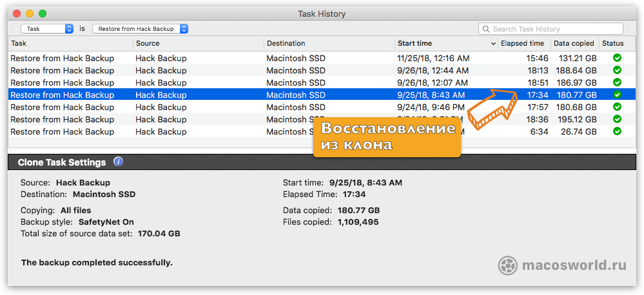Screen dimensions: 644x295
Task: Click the 180.77 GB cell in the selected row
Action: pyautogui.click(x=576, y=95)
